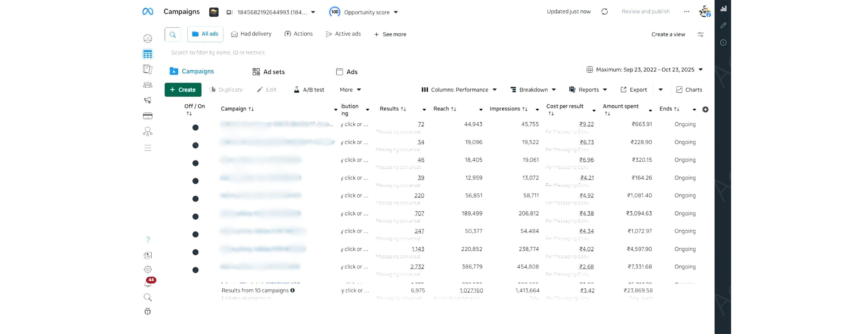Image resolution: width=868 pixels, height=334 pixels.
Task: Switch to the Ads tab
Action: (347, 72)
